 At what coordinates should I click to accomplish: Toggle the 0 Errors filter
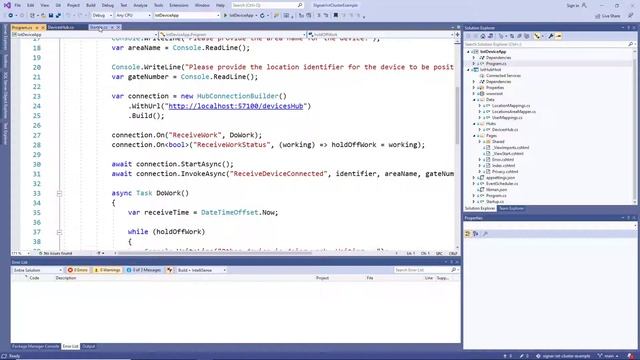(78, 270)
